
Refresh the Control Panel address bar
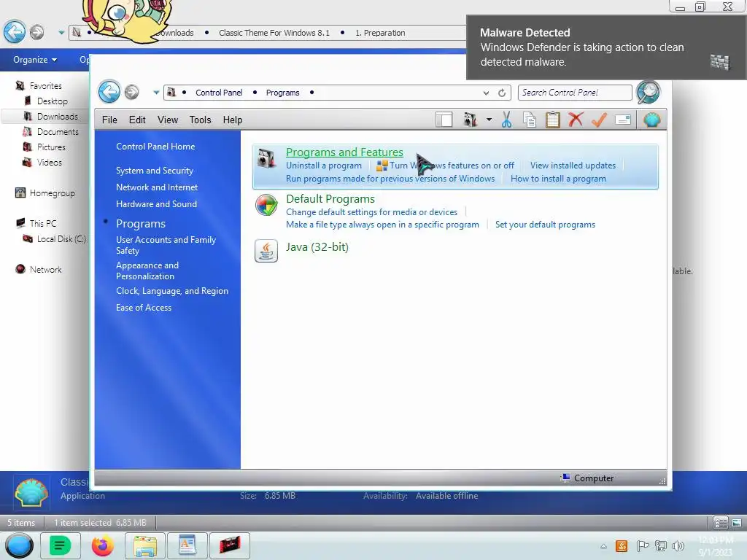click(x=502, y=93)
